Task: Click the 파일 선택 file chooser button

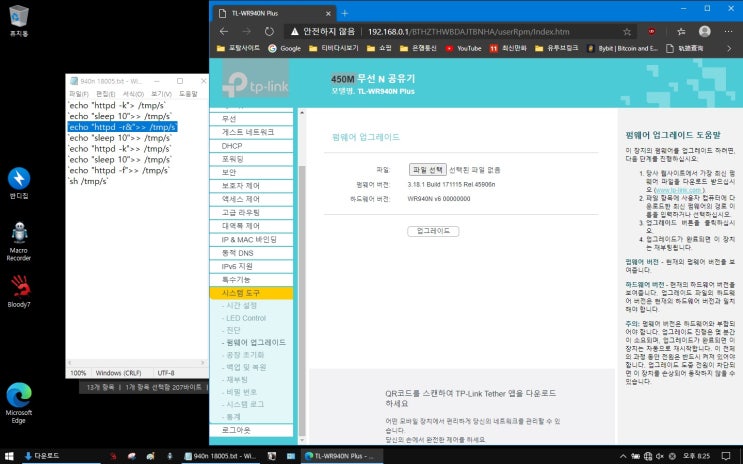Action: tap(427, 170)
